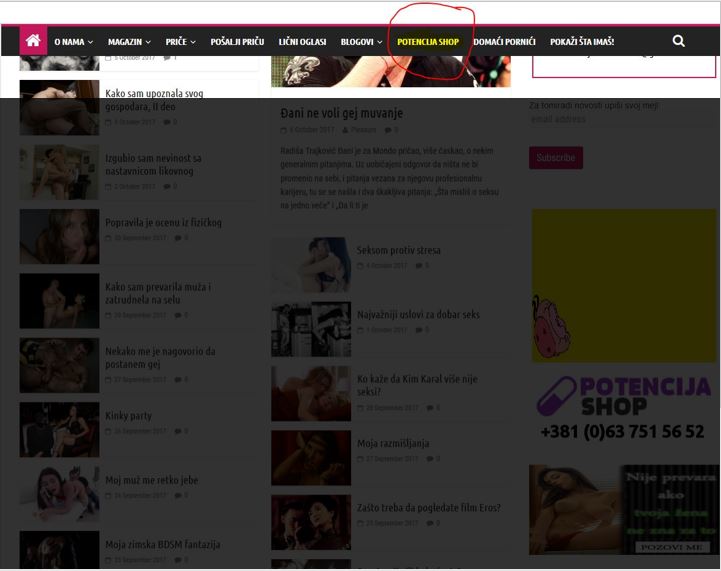Open article Đani ne voli gej muvanje
The image size is (721, 571).
click(342, 113)
